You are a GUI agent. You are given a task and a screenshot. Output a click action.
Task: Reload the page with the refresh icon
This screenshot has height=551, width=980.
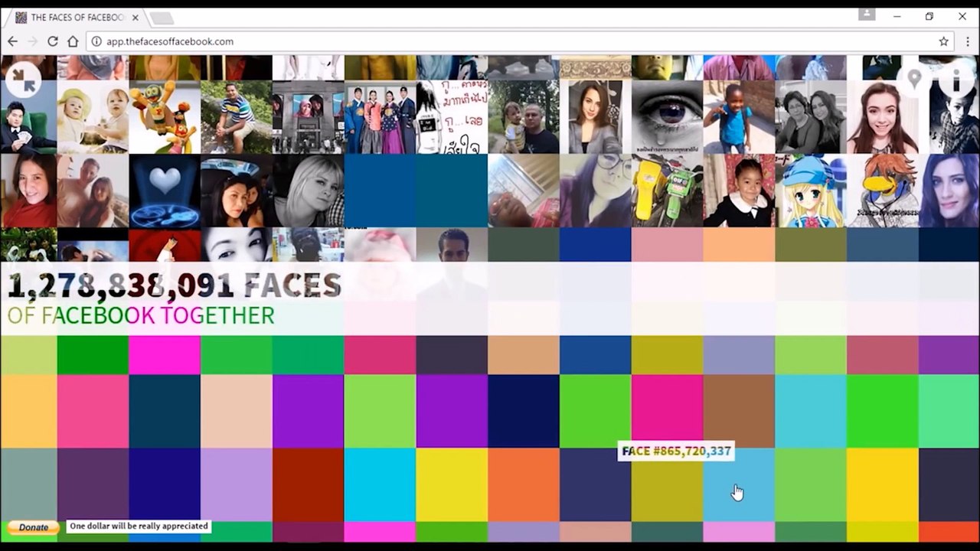pyautogui.click(x=53, y=41)
